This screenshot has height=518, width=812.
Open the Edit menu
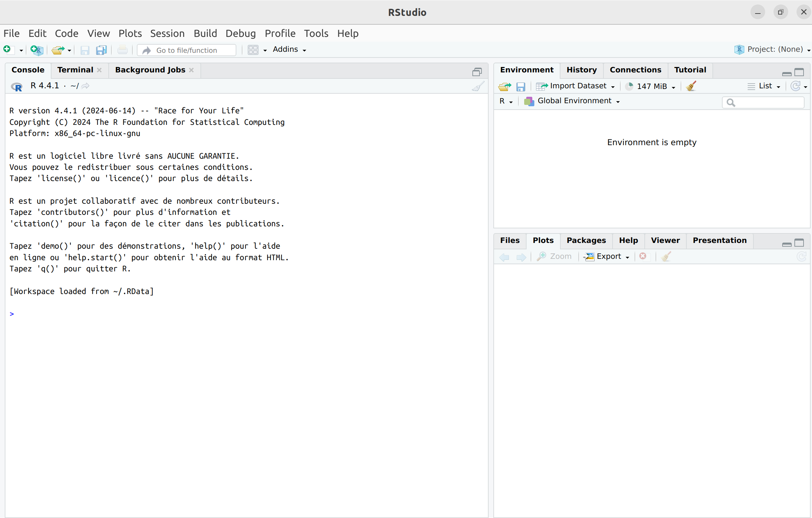click(x=37, y=33)
